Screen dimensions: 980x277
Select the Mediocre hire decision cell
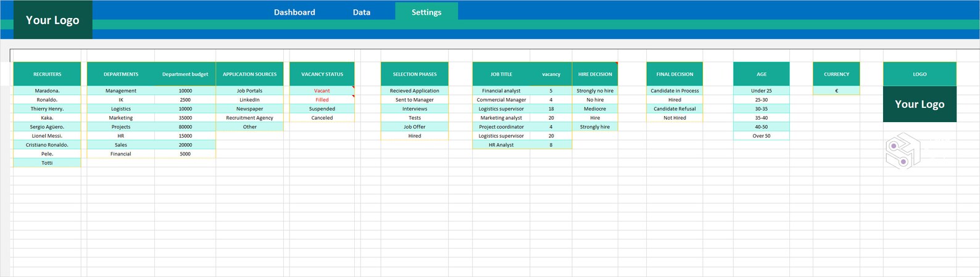pos(595,109)
